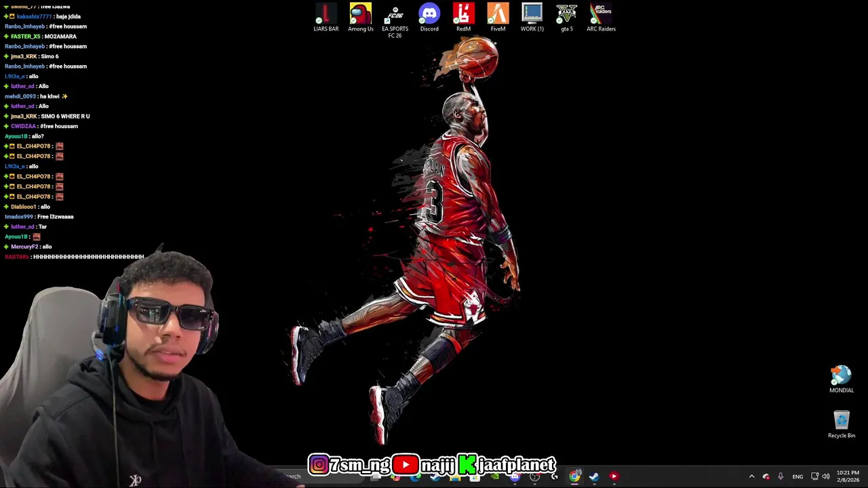Viewport: 868px width, 488px height.
Task: Switch to Google Chrome in the taskbar
Action: [x=575, y=476]
